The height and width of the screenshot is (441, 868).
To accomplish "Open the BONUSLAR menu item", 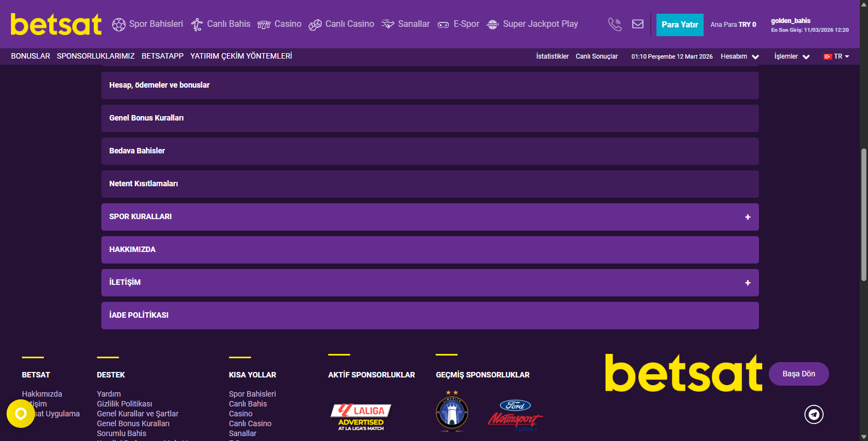I will pyautogui.click(x=30, y=56).
